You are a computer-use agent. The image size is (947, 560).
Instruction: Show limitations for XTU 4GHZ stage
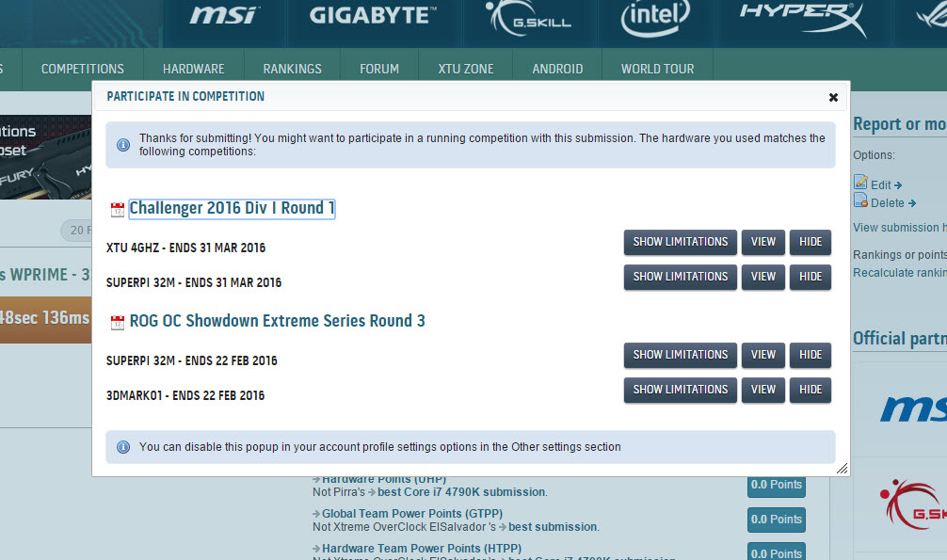pyautogui.click(x=680, y=242)
